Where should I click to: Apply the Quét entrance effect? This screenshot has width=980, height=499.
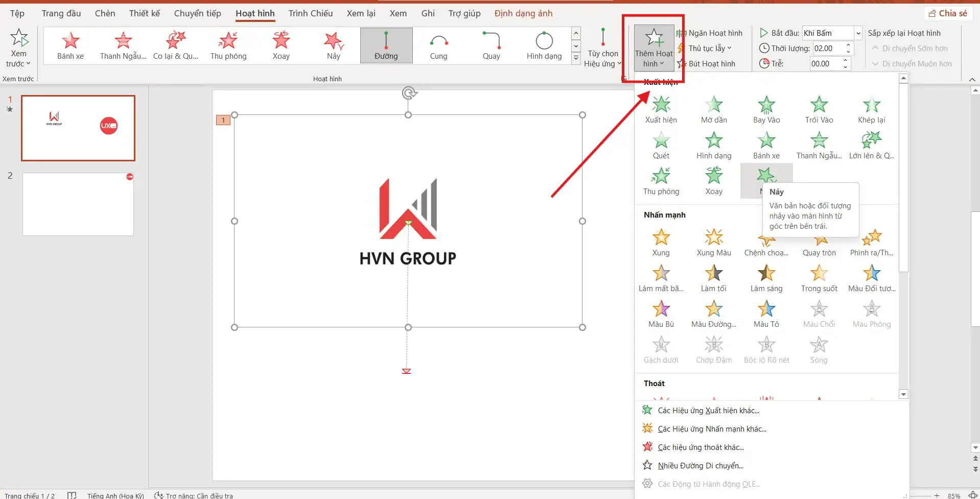click(x=661, y=146)
